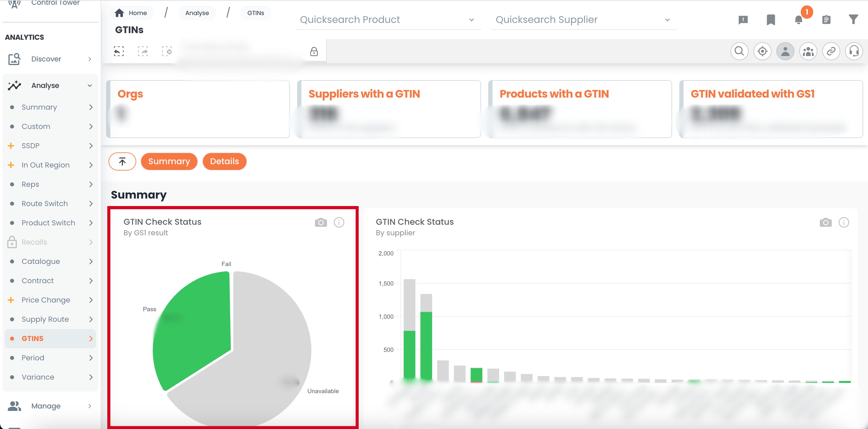Image resolution: width=868 pixels, height=429 pixels.
Task: Open the Catalogue sidebar item
Action: pos(51,261)
